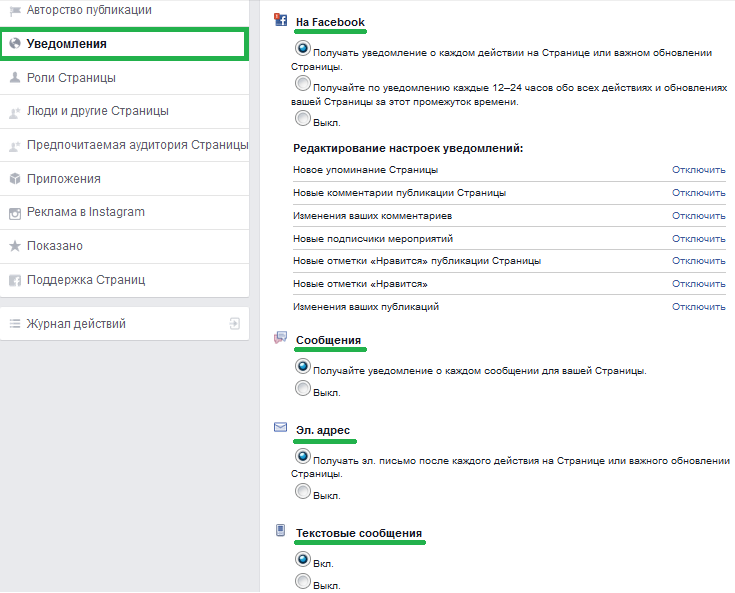Click Отключить for Новое упоминание Страницы
The image size is (735, 593).
point(698,170)
